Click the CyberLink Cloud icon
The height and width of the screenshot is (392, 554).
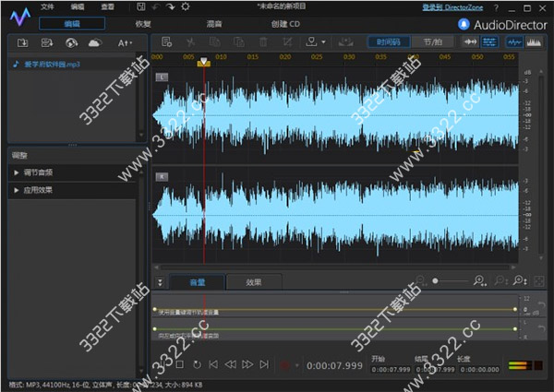[95, 43]
